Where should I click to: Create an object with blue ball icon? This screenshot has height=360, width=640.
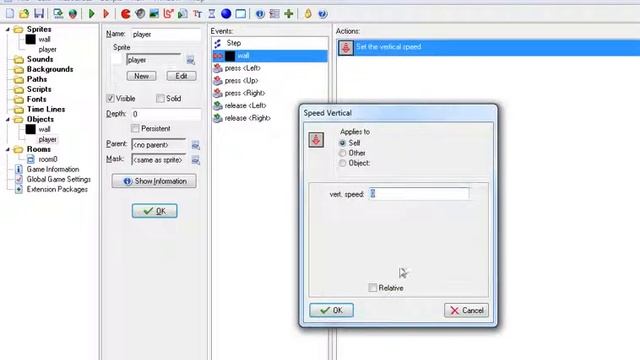pos(226,14)
